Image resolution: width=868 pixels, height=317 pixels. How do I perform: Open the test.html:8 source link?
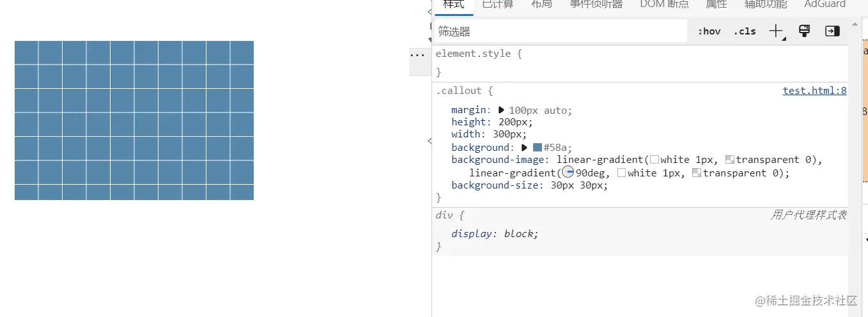tap(814, 91)
